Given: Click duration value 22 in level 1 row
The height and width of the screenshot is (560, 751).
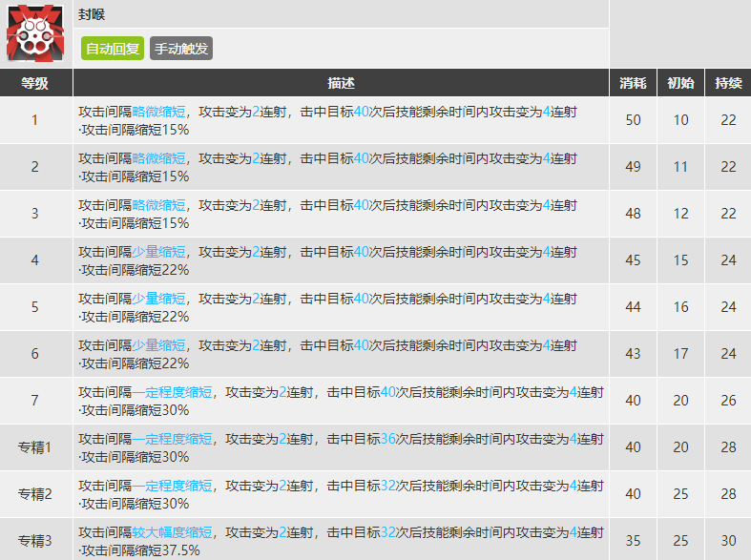Looking at the screenshot, I should pyautogui.click(x=728, y=120).
